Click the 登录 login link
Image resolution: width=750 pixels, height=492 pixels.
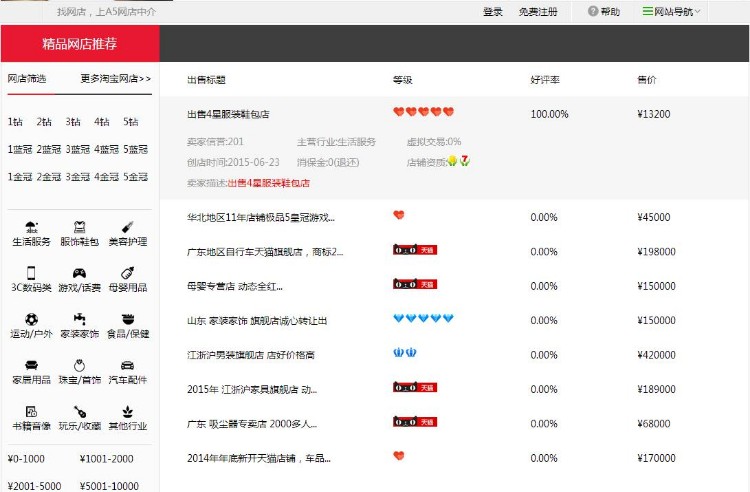pyautogui.click(x=493, y=11)
